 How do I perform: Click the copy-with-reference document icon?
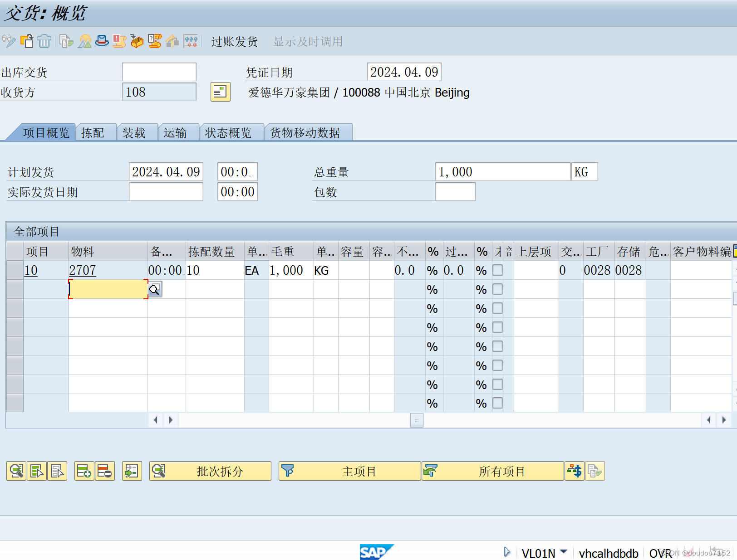click(66, 41)
